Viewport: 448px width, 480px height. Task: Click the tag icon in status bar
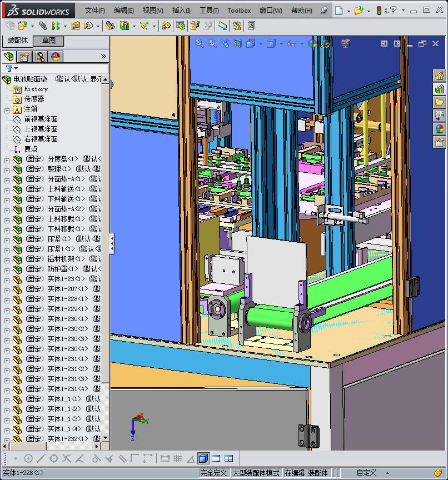tap(438, 473)
